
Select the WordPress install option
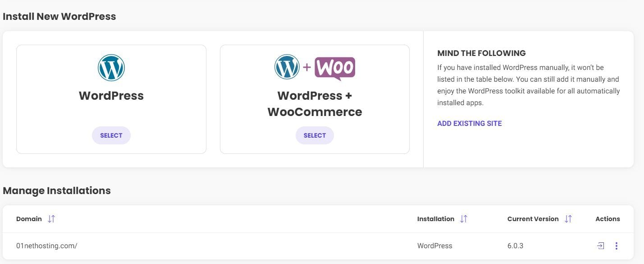click(x=111, y=135)
